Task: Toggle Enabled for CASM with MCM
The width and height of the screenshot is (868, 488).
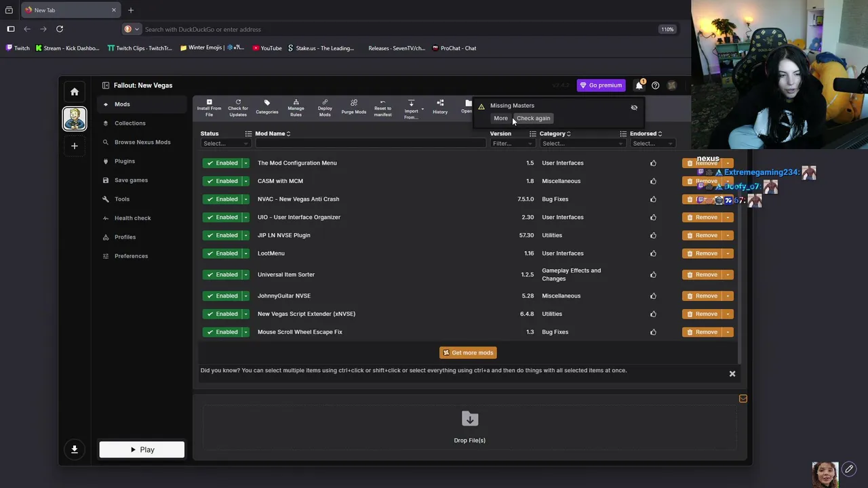Action: click(222, 181)
